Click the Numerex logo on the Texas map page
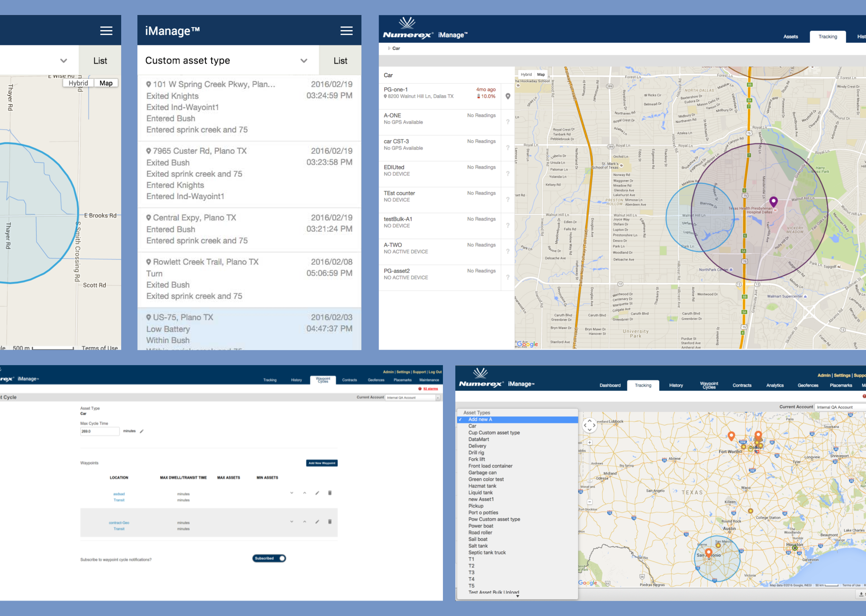The width and height of the screenshot is (866, 616). 481,378
